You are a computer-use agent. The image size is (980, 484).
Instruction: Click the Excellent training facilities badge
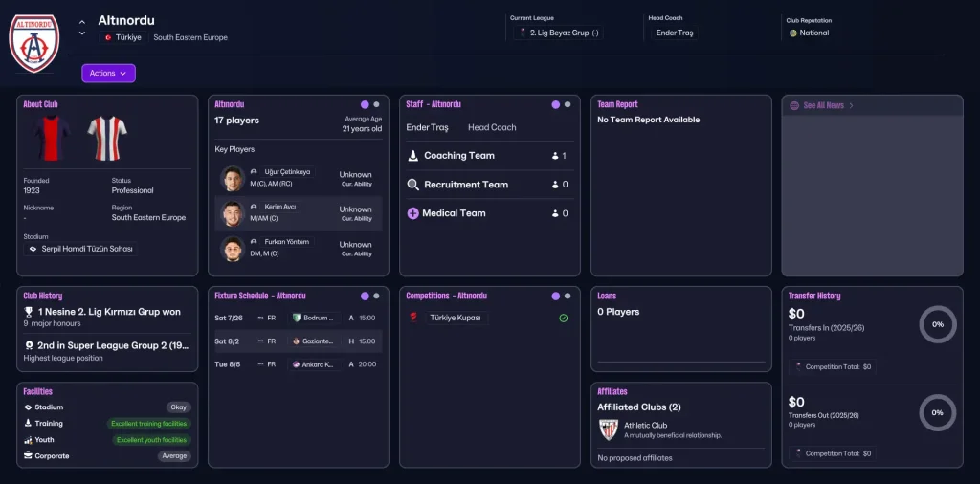(x=148, y=424)
